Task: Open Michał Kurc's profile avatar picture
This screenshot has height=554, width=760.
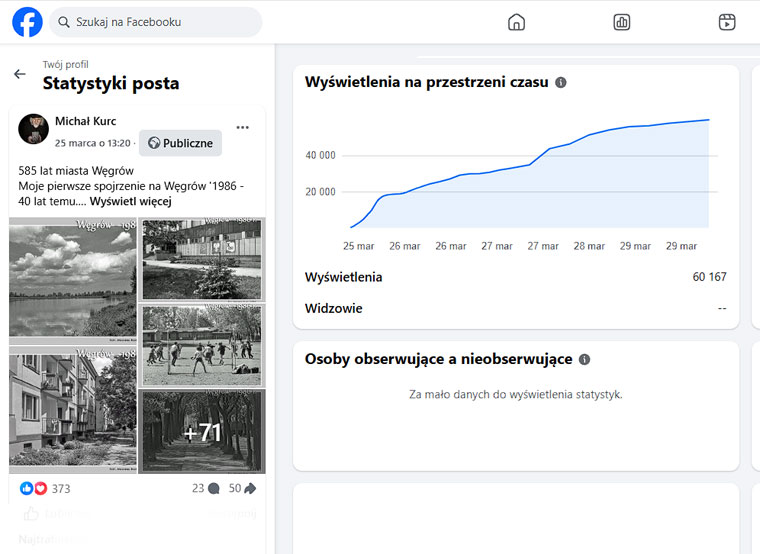Action: [x=33, y=129]
